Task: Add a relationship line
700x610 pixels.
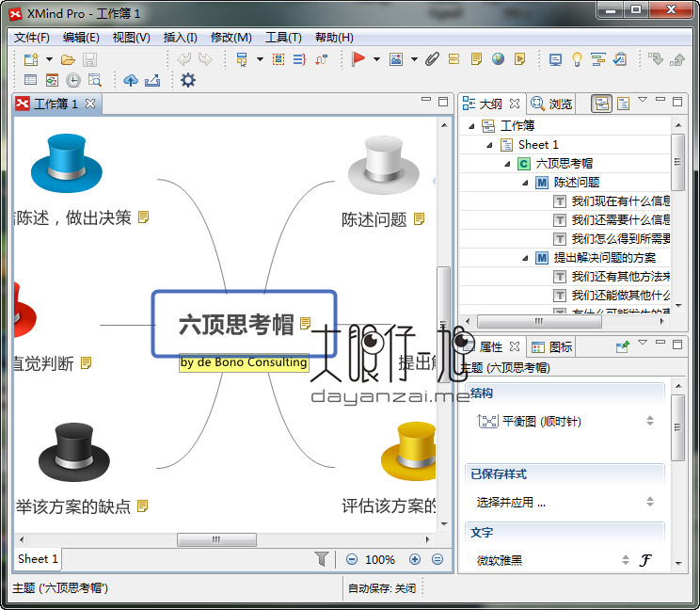Action: pos(321,59)
